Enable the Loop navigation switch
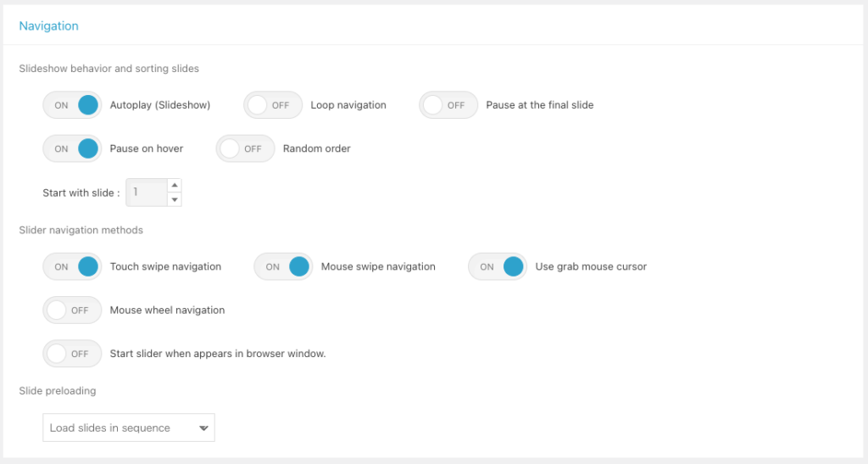The height and width of the screenshot is (464, 868). (x=273, y=105)
